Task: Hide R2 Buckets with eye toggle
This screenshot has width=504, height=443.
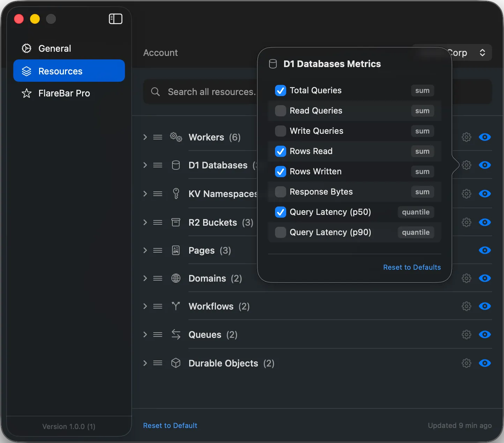Action: (x=485, y=222)
